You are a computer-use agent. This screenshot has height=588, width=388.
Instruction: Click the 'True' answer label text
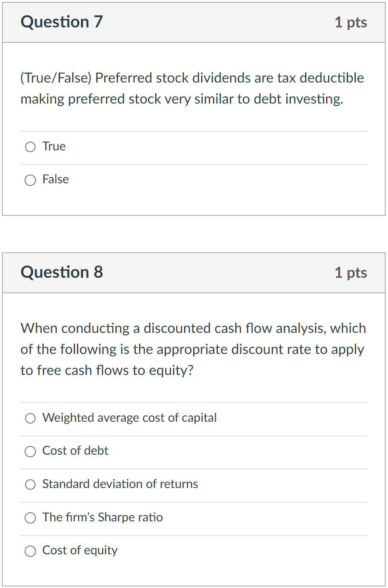(54, 146)
